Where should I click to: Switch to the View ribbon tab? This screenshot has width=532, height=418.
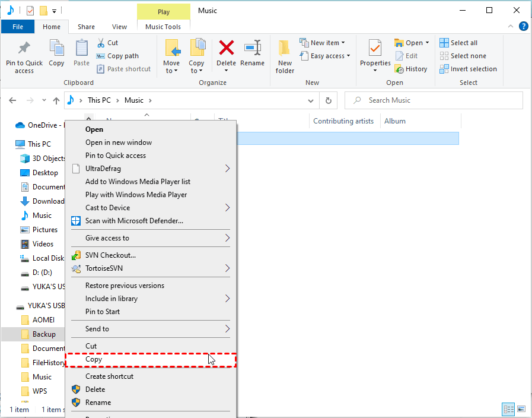click(x=119, y=27)
